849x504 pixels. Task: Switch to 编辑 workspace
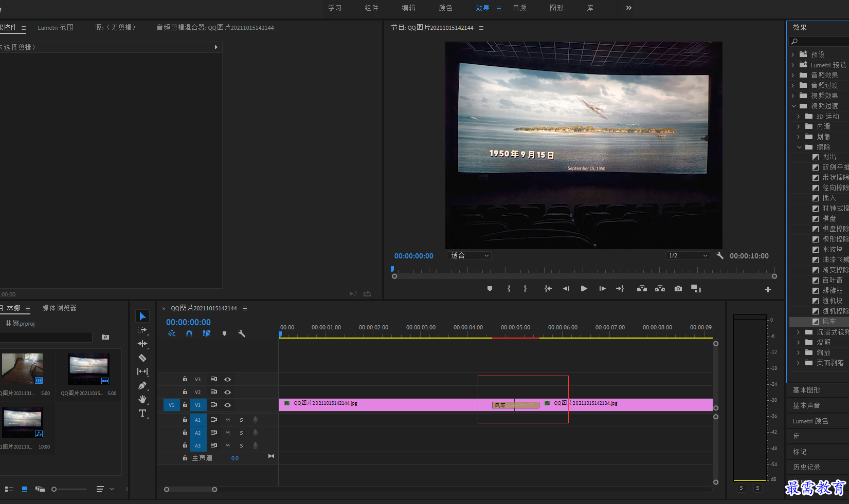click(408, 8)
